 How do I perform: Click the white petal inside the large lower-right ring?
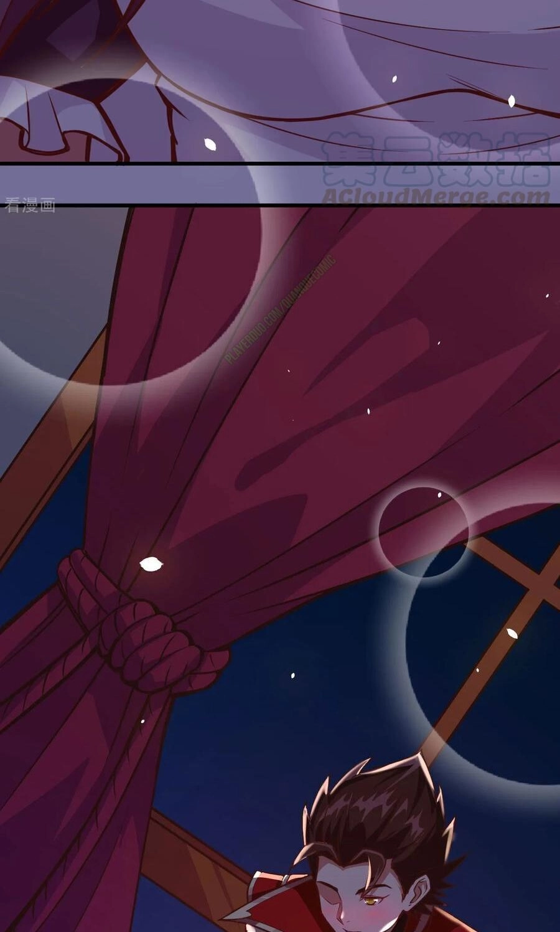511,634
